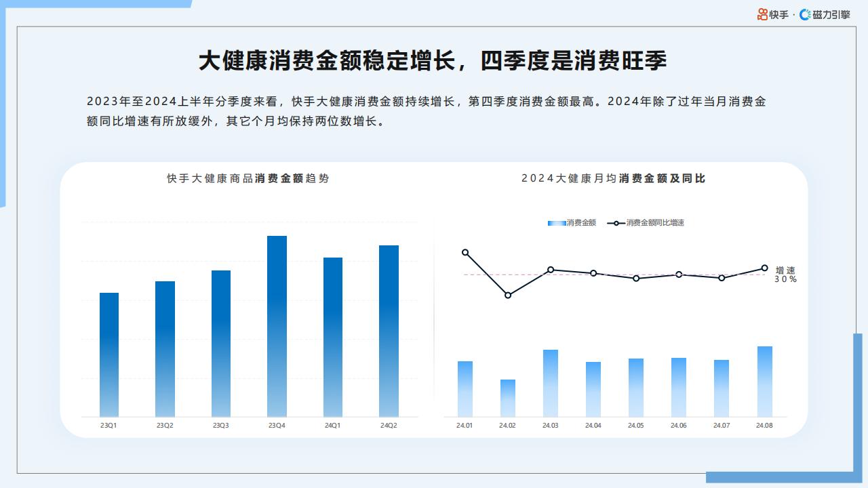The width and height of the screenshot is (868, 488).
Task: Click the 24.03 monthly bar
Action: point(551,383)
